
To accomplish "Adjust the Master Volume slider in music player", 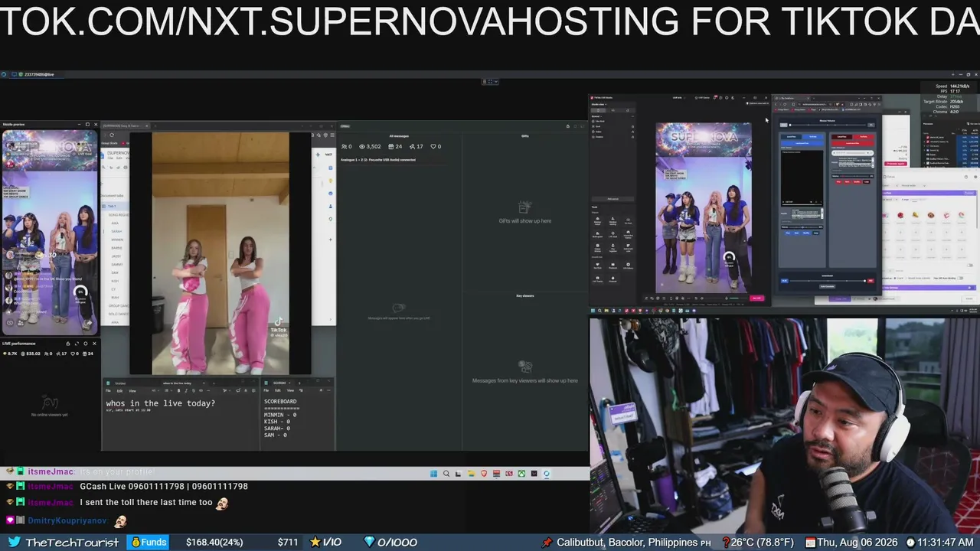I will tap(827, 125).
